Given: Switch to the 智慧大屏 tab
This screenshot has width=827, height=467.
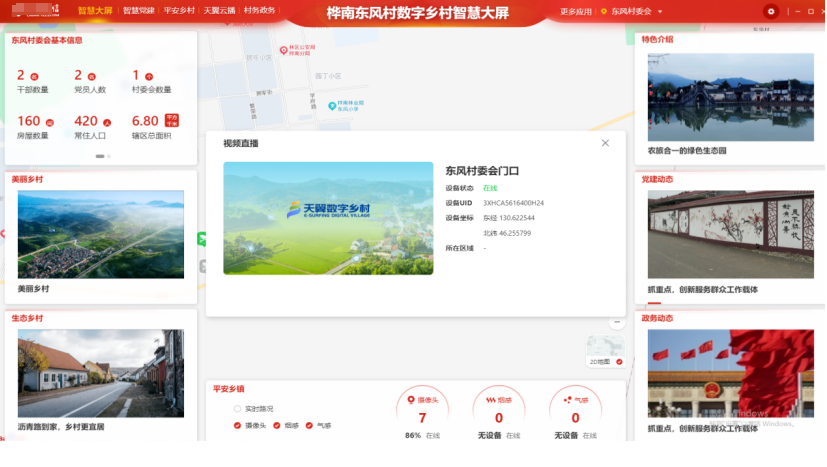Looking at the screenshot, I should pos(95,11).
